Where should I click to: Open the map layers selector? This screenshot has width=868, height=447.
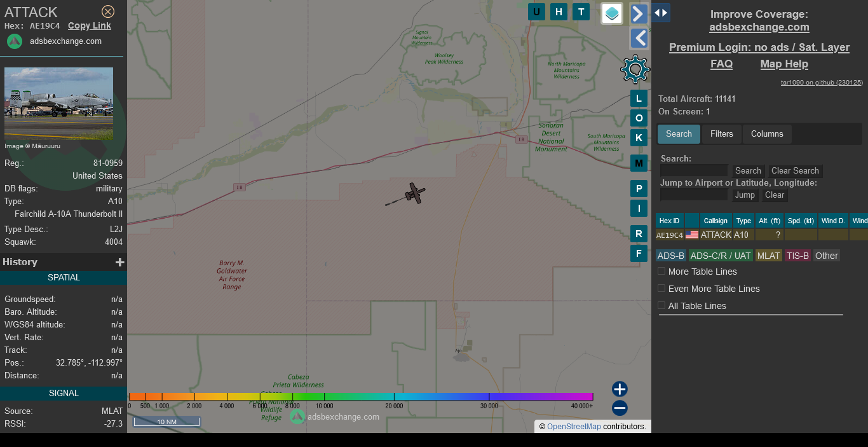(x=612, y=13)
